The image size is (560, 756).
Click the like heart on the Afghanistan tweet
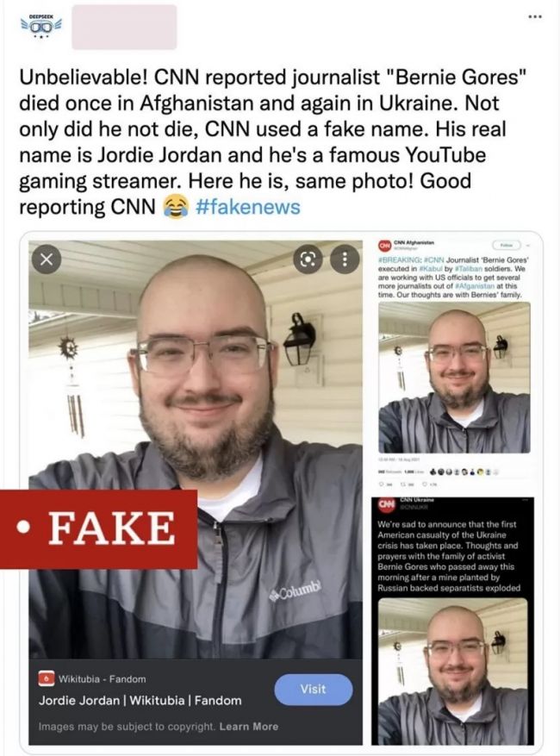pos(424,484)
